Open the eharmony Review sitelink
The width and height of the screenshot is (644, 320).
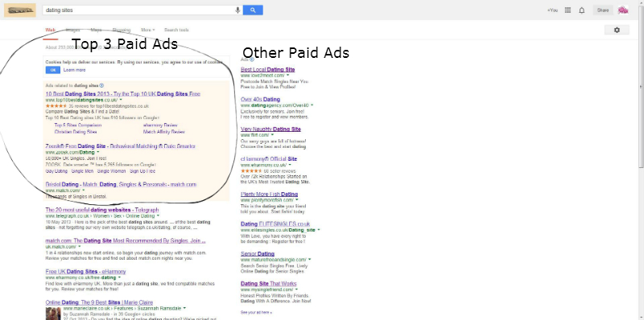tap(160, 125)
